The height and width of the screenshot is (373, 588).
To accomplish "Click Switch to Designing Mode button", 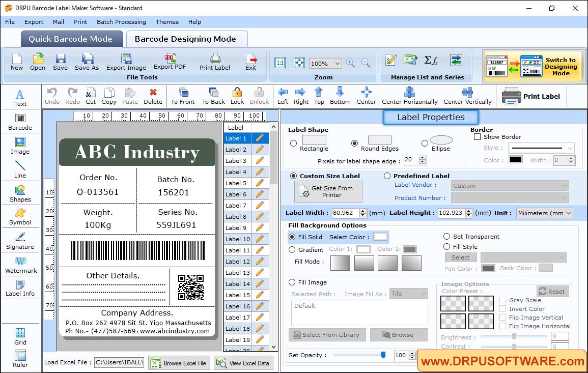I will [x=533, y=66].
